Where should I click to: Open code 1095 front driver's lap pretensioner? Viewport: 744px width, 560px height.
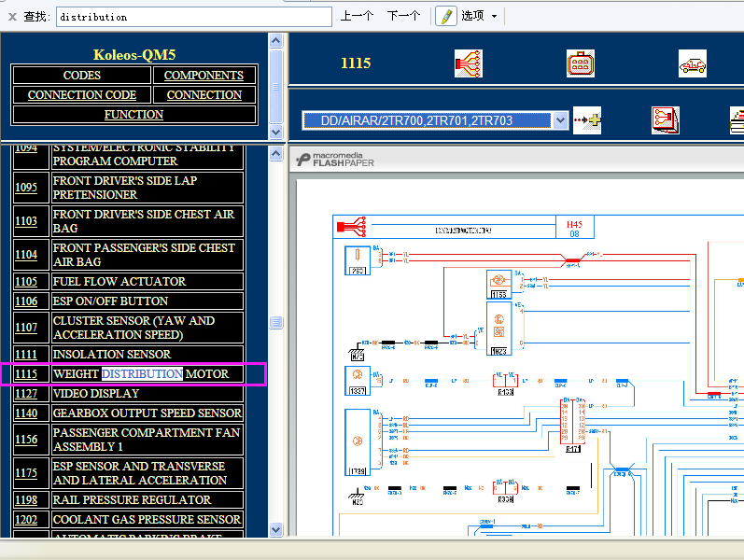[26, 188]
